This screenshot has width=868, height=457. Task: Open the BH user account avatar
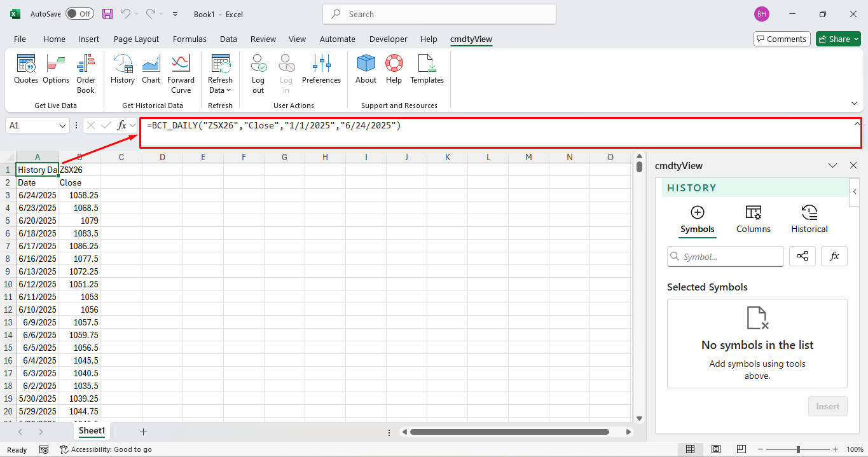tap(761, 14)
